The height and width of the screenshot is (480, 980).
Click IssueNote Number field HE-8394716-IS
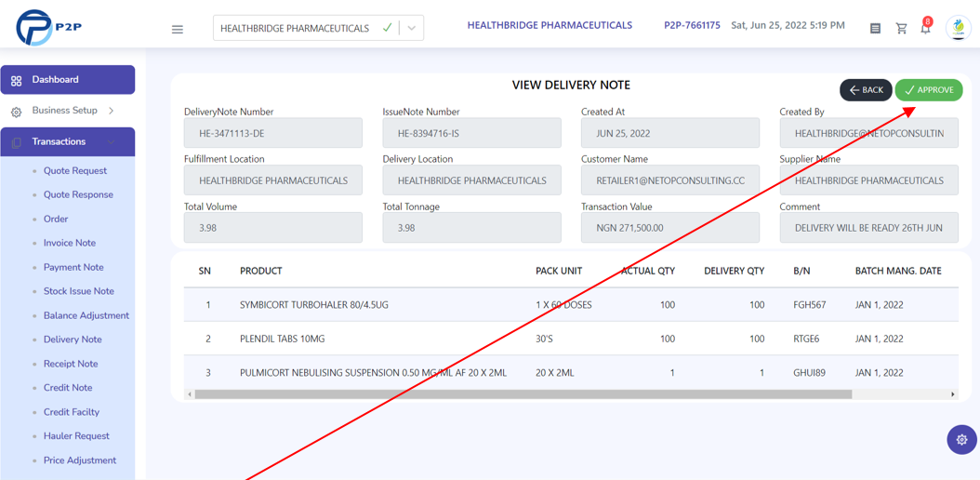tap(472, 133)
